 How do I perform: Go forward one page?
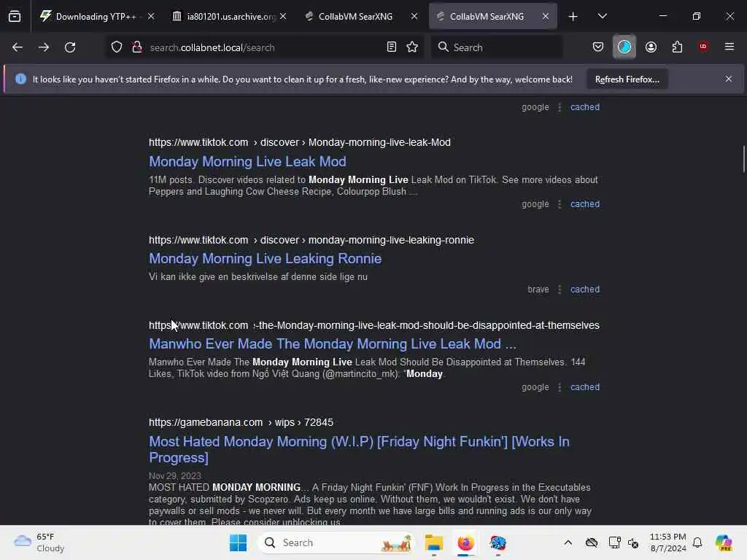(x=44, y=47)
